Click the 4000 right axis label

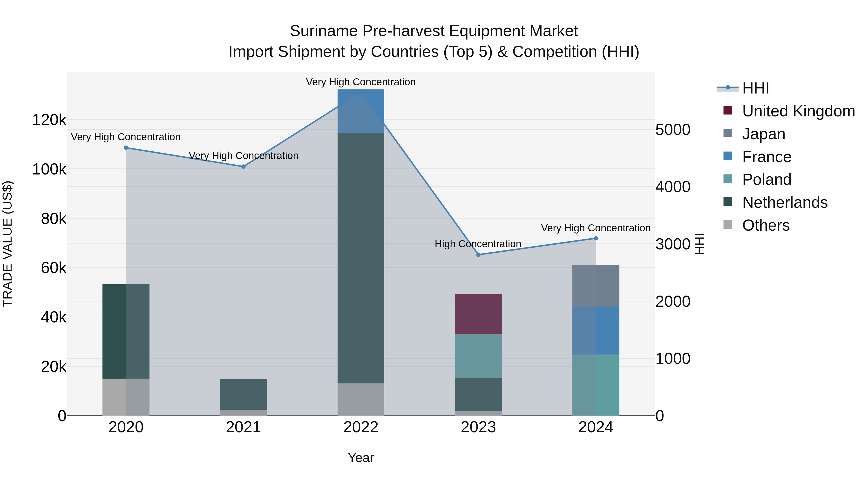point(673,187)
